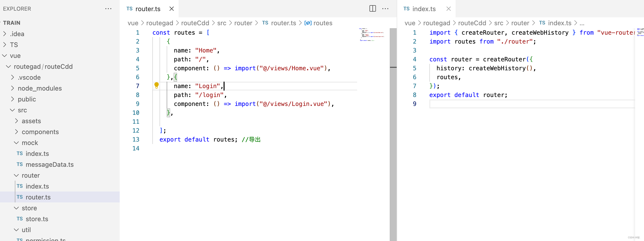This screenshot has width=644, height=241.
Task: Click the TRAIN workspace header
Action: coord(60,23)
